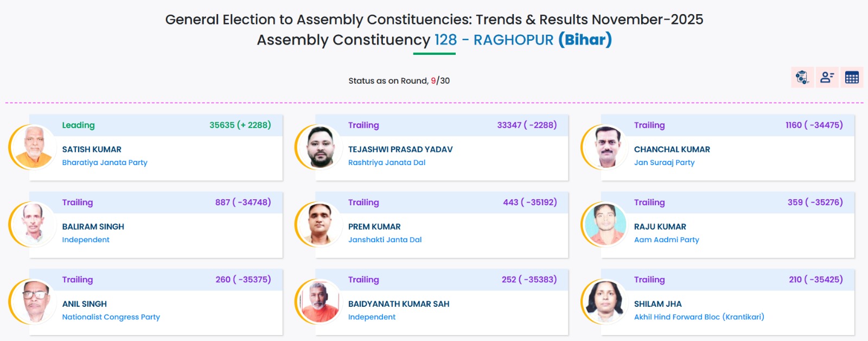This screenshot has height=341, width=868.
Task: Click Baliram Singh's candidate photo
Action: (34, 224)
